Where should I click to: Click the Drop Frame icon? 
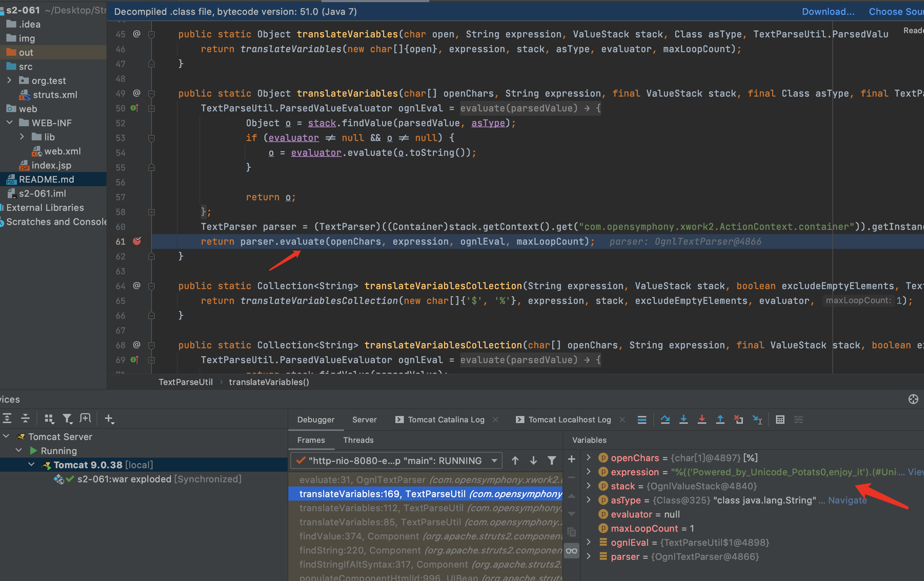pos(738,419)
